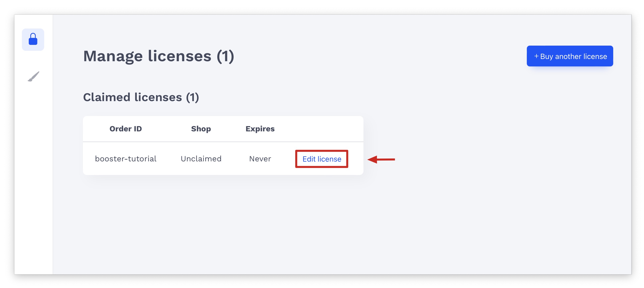
Task: Open the licenses section via lock icon
Action: click(33, 39)
